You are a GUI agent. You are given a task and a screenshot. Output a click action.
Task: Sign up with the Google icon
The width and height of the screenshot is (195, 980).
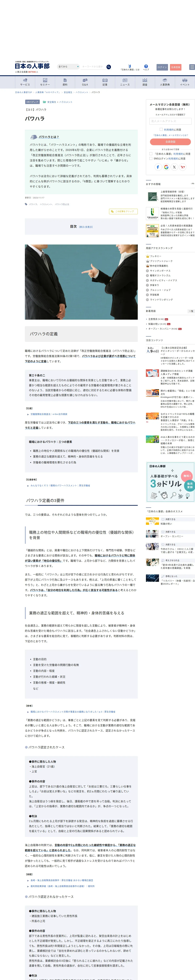pos(166,167)
